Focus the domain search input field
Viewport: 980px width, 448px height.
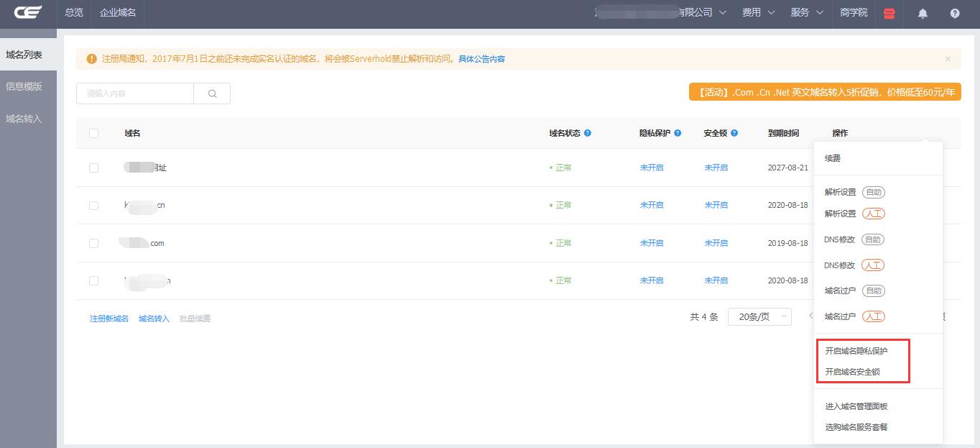(x=135, y=93)
